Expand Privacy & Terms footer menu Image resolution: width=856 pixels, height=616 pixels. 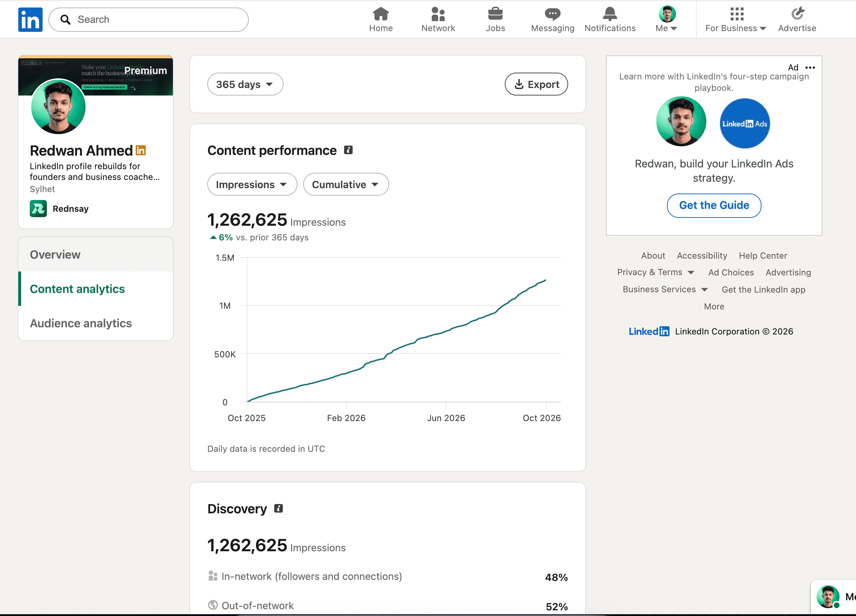(656, 272)
